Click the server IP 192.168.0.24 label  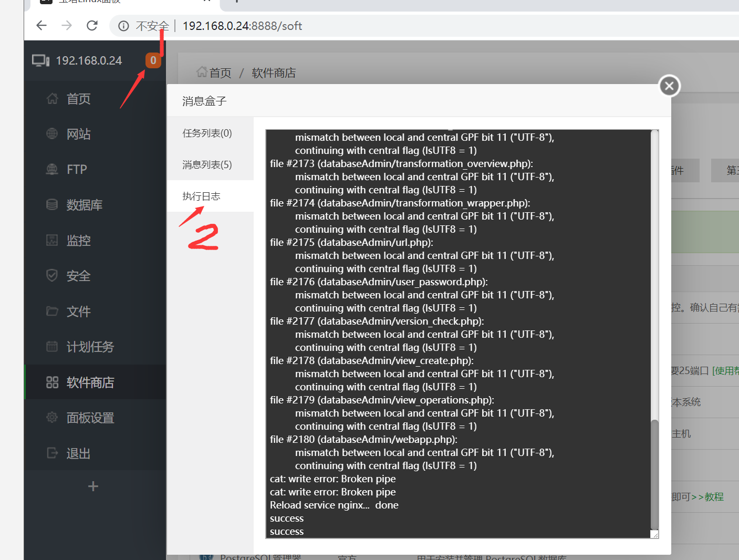(x=89, y=61)
